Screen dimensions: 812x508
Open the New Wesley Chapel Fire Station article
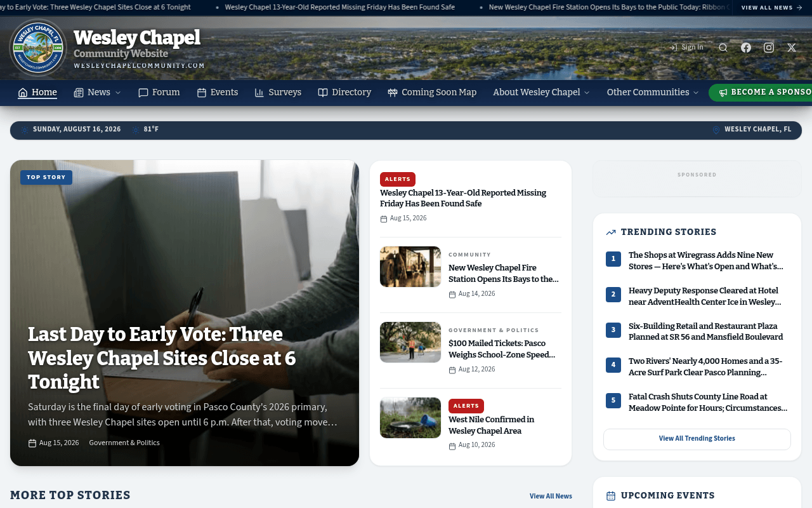504,274
